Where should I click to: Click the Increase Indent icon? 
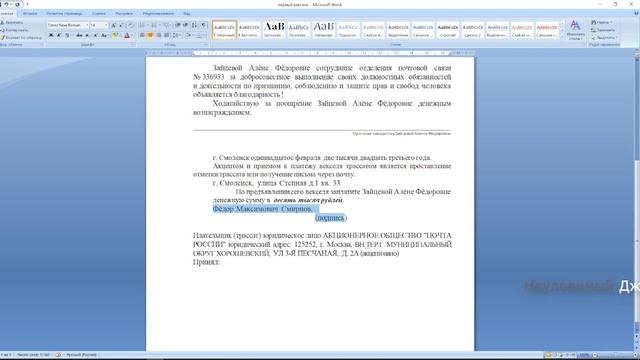[x=186, y=25]
